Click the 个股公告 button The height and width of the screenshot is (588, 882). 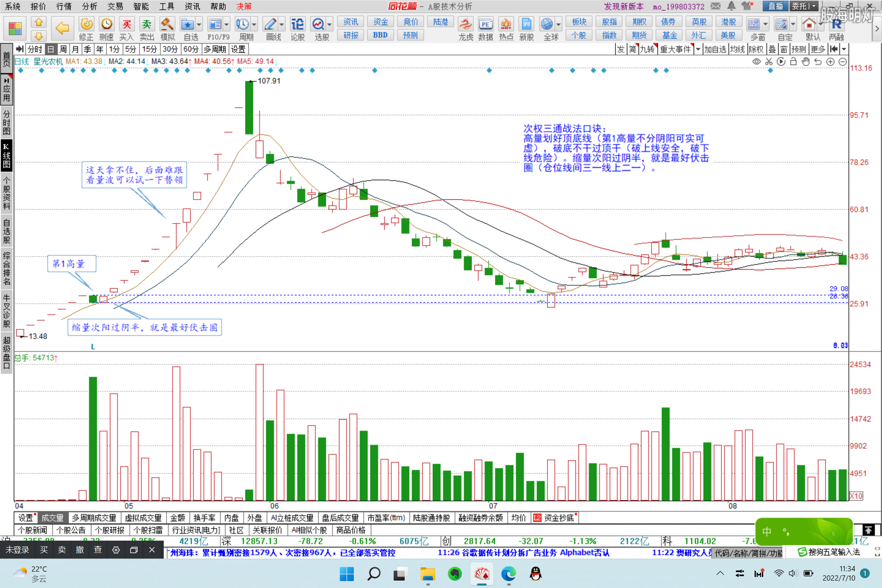[71, 530]
